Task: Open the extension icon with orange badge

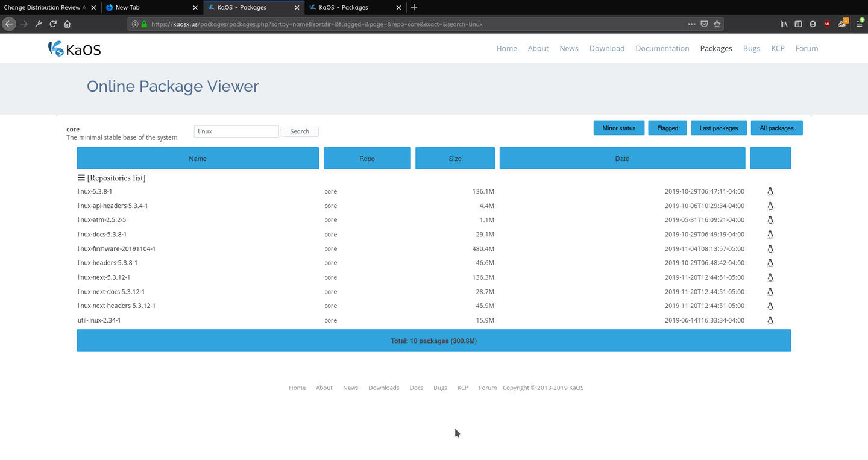Action: (x=843, y=23)
